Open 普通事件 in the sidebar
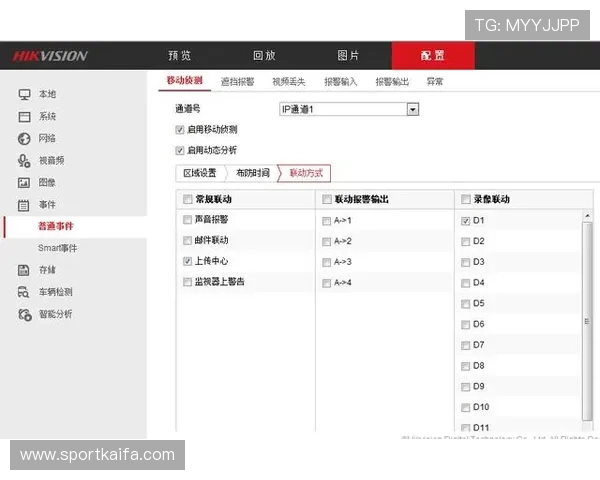The height and width of the screenshot is (480, 600). pyautogui.click(x=55, y=227)
